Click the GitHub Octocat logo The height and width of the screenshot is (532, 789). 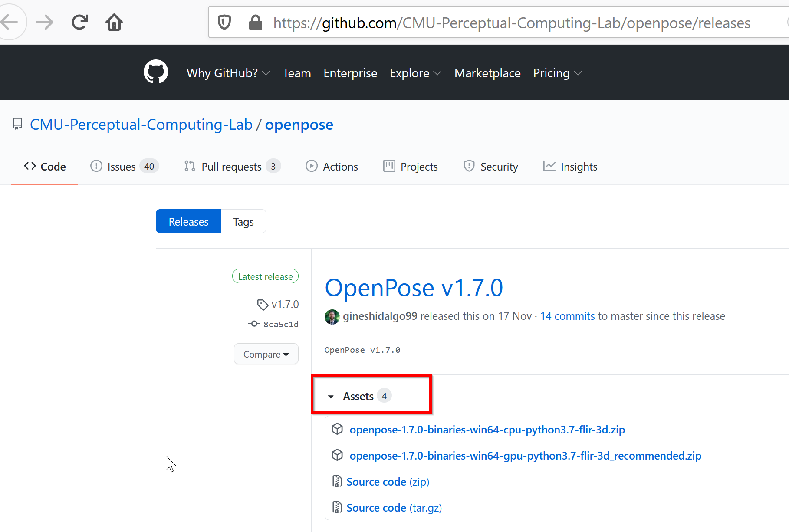156,72
